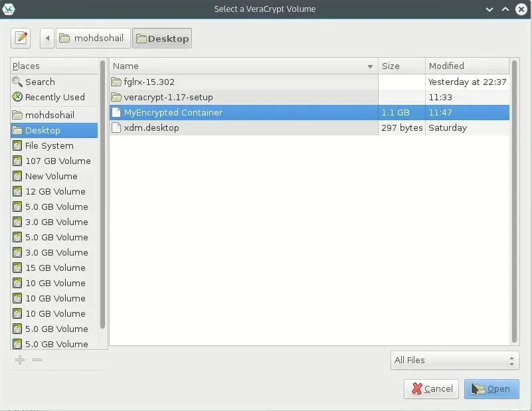Screen dimensions: 532x411
Task: Select the fglrx-15.302 folder
Action: point(310,82)
